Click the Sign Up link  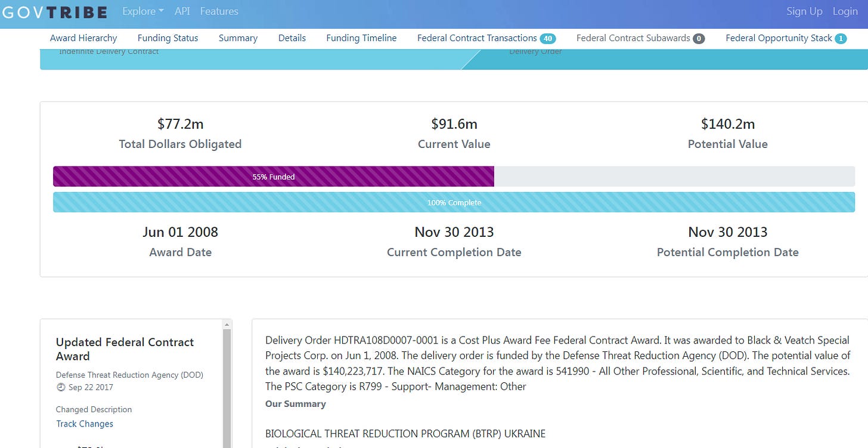pyautogui.click(x=804, y=11)
